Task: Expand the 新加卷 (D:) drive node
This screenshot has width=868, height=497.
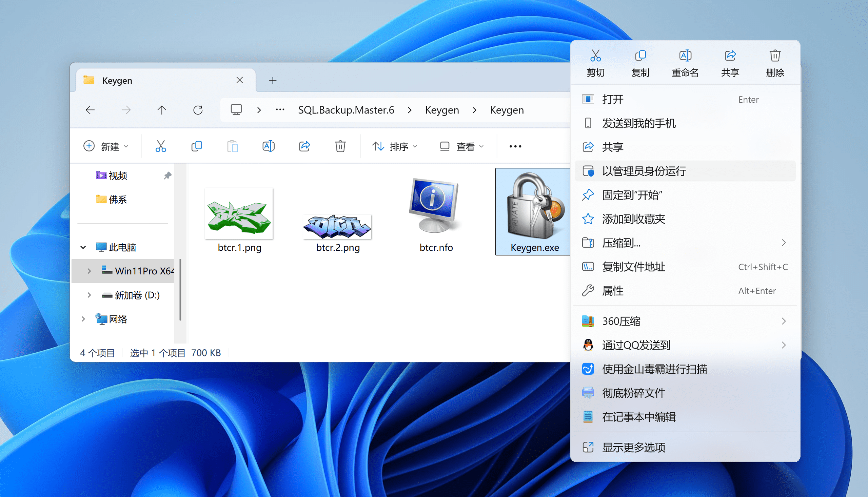Action: click(x=89, y=295)
